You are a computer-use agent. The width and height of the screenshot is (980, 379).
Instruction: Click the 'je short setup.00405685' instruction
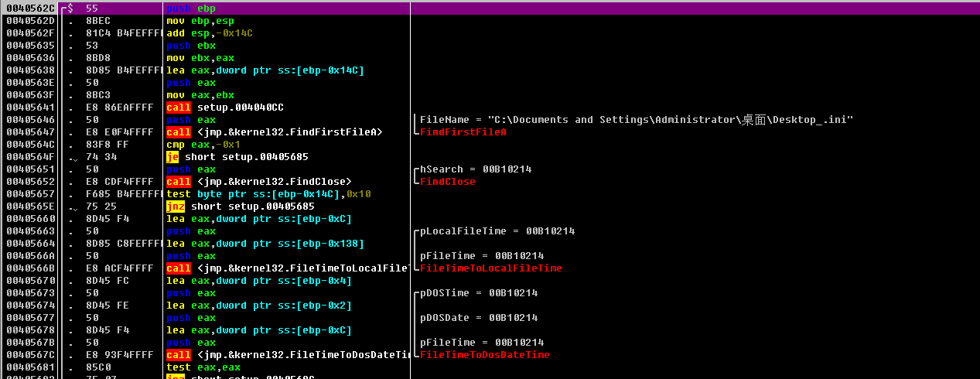pyautogui.click(x=237, y=157)
